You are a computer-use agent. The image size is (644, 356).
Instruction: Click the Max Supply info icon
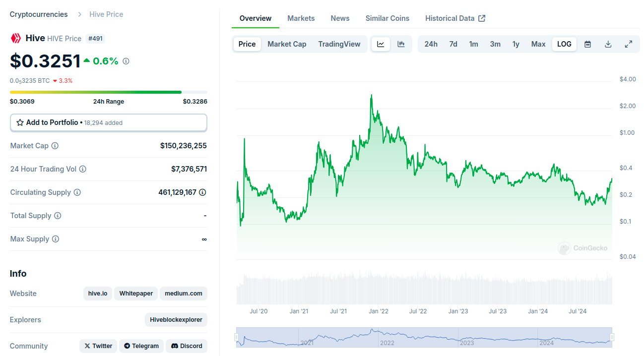point(56,239)
